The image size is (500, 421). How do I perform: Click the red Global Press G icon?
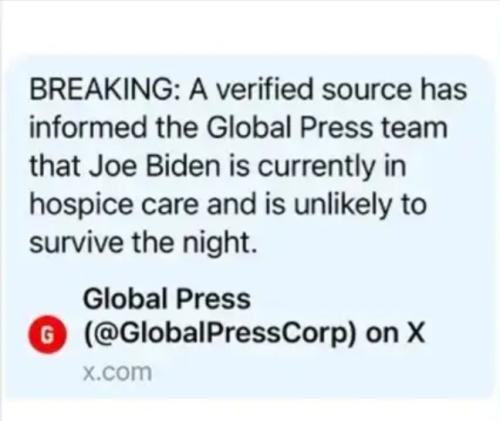[x=47, y=334]
